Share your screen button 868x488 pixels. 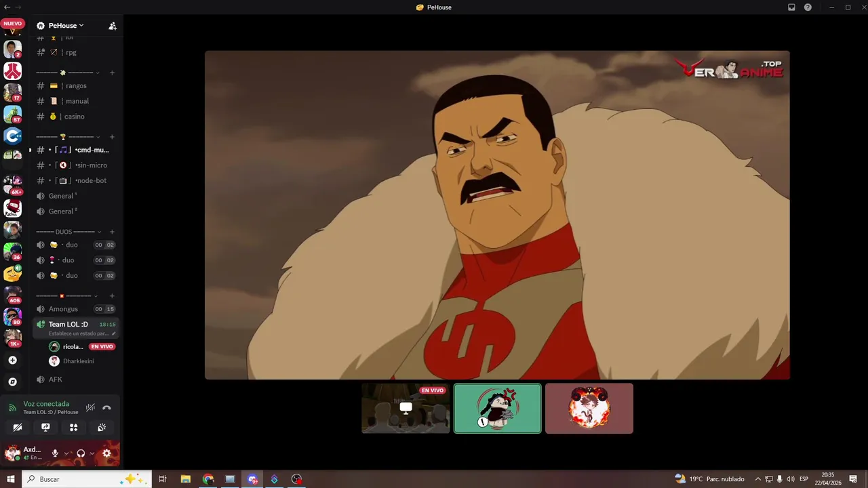[x=45, y=428]
